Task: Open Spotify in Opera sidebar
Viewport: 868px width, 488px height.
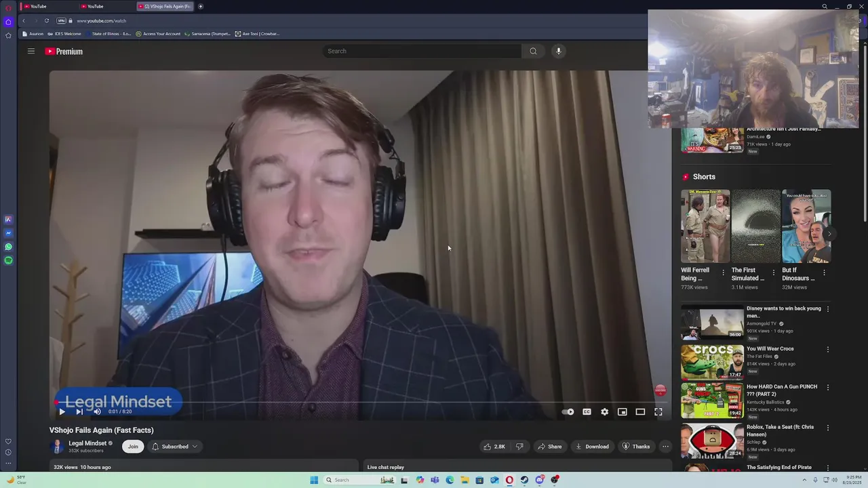Action: (8, 260)
